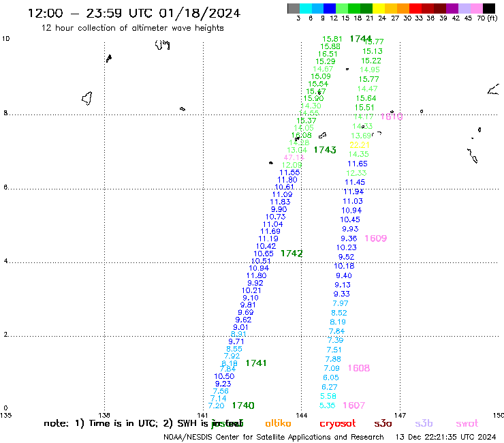Click the 15.81 wave height value
This screenshot has height=443, width=504.
(332, 39)
